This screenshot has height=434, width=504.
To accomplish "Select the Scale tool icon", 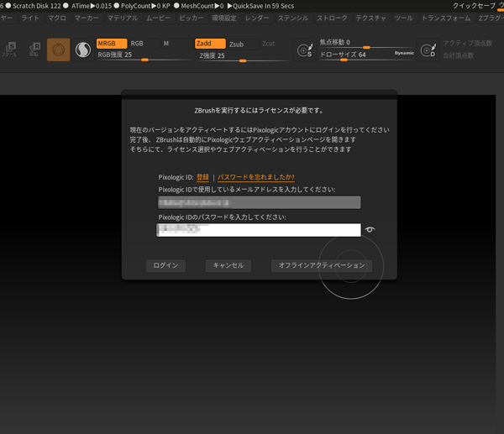I will 9,50.
